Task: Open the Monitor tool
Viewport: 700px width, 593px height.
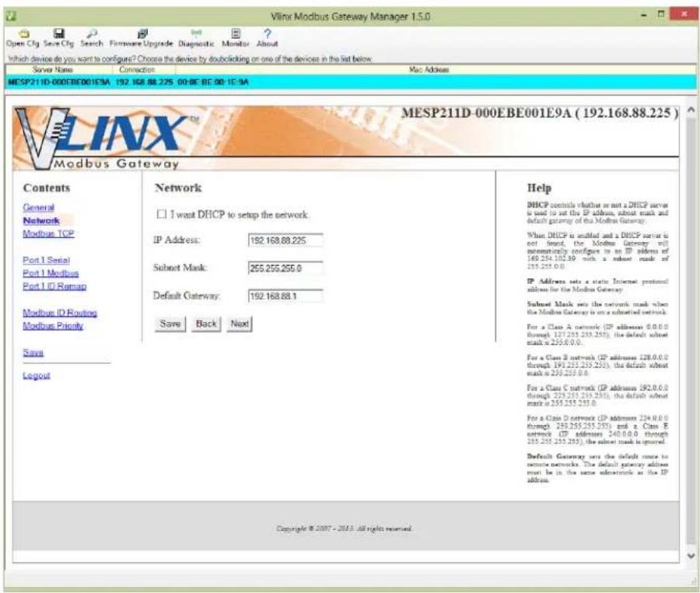Action: point(235,38)
